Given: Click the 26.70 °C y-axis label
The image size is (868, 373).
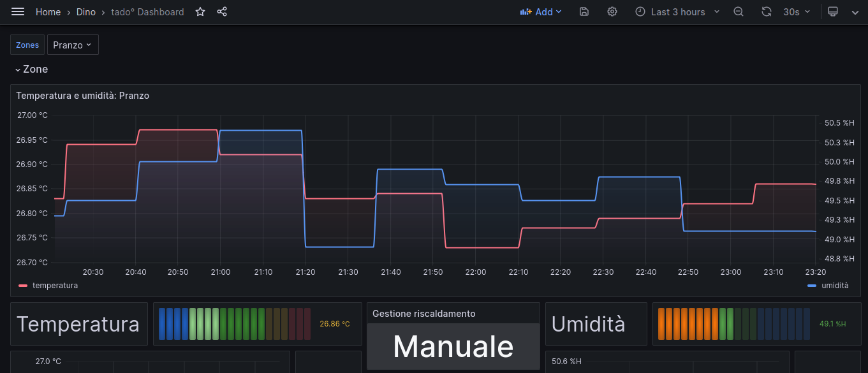Looking at the screenshot, I should tap(33, 262).
